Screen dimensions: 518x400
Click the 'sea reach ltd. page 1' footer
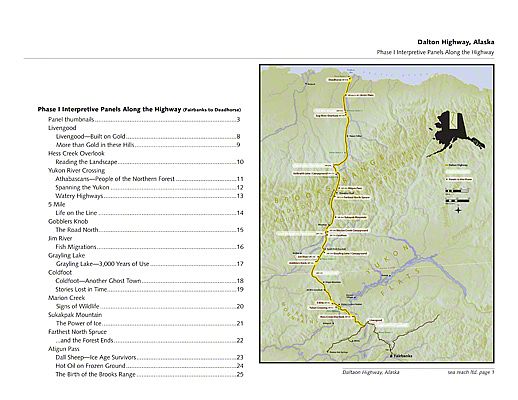point(471,372)
